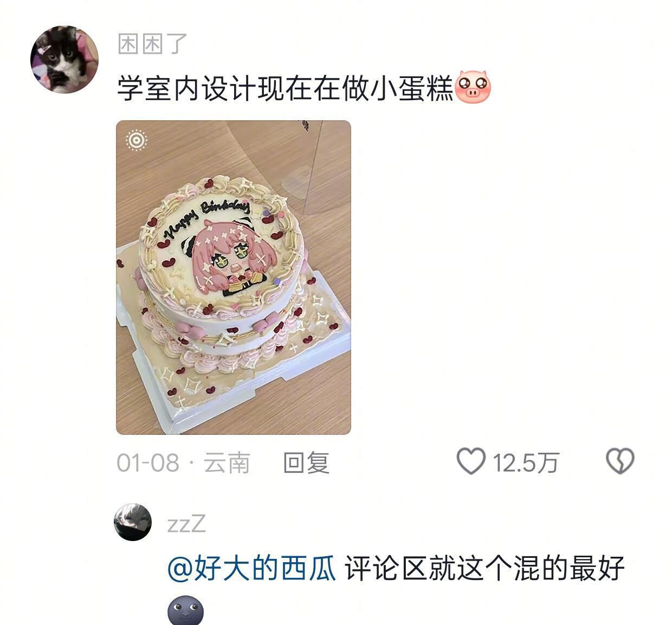Tap the 12.5万 like count
Image resolution: width=672 pixels, height=625 pixels.
click(525, 463)
